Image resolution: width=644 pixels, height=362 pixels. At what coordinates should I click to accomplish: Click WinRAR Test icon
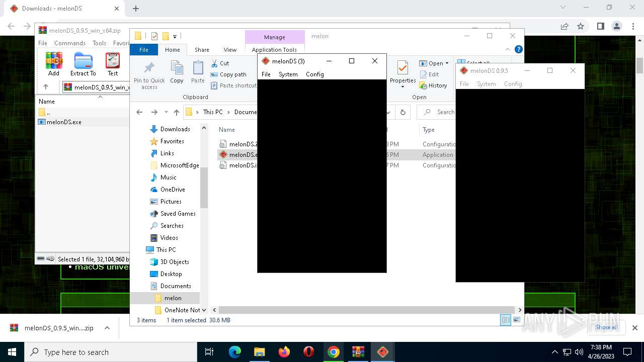[x=113, y=64]
